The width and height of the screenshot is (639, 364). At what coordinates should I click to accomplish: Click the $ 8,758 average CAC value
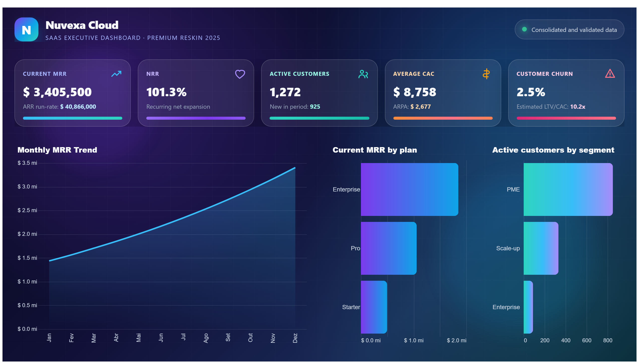(415, 92)
